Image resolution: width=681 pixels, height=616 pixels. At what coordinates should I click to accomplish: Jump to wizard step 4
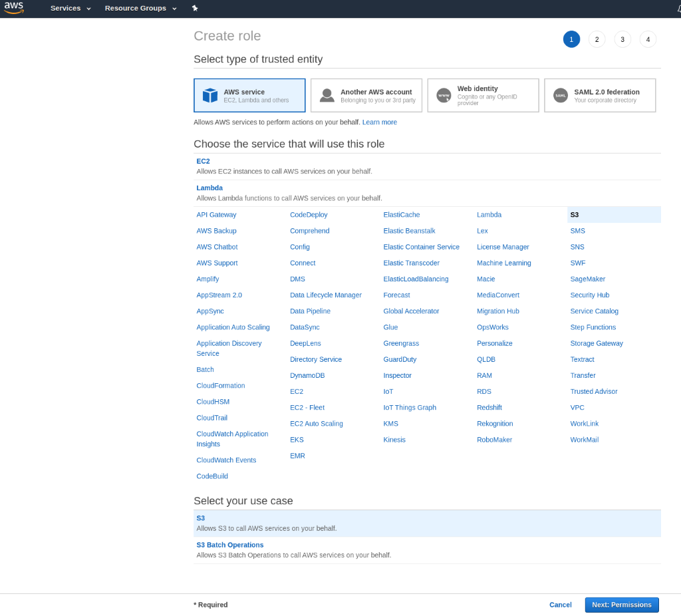click(648, 39)
